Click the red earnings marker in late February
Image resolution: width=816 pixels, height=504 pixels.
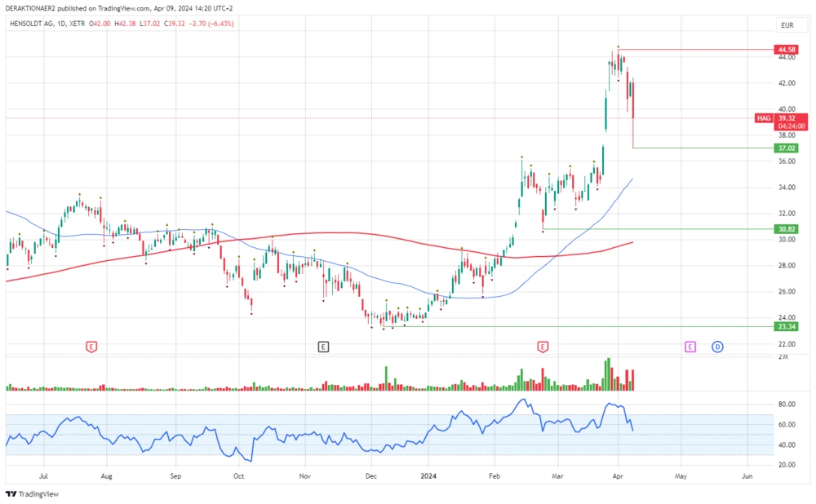(543, 347)
